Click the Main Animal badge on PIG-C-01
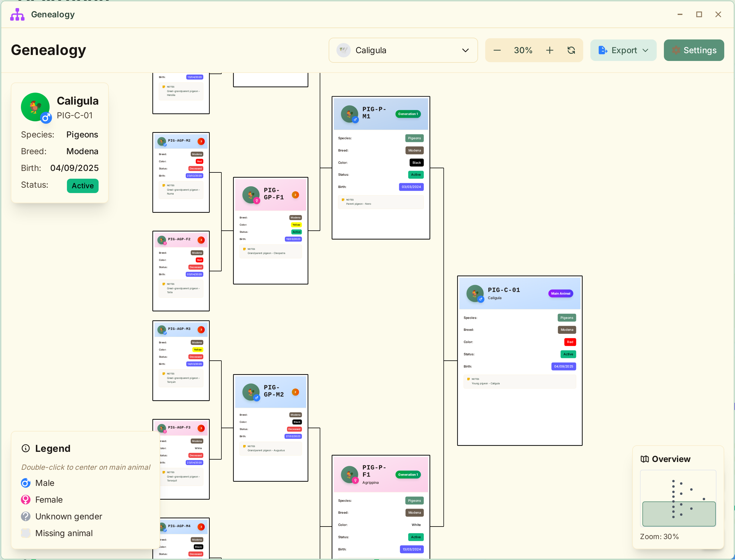 click(561, 293)
